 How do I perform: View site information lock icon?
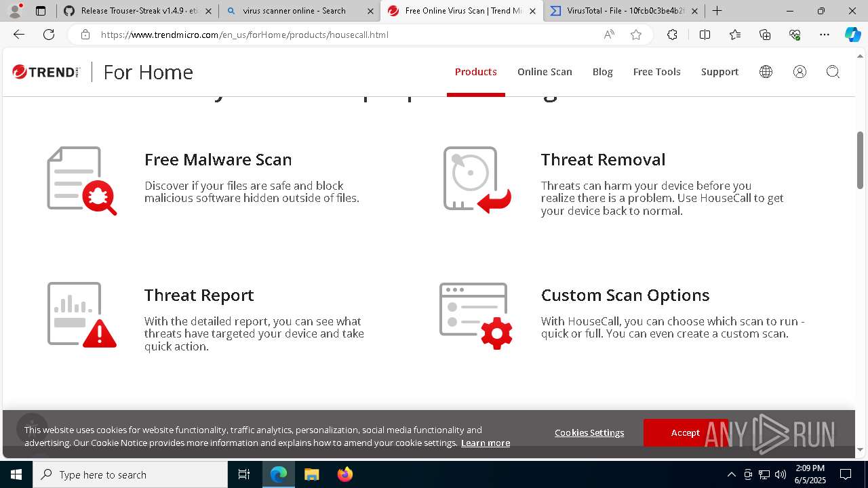pyautogui.click(x=85, y=35)
